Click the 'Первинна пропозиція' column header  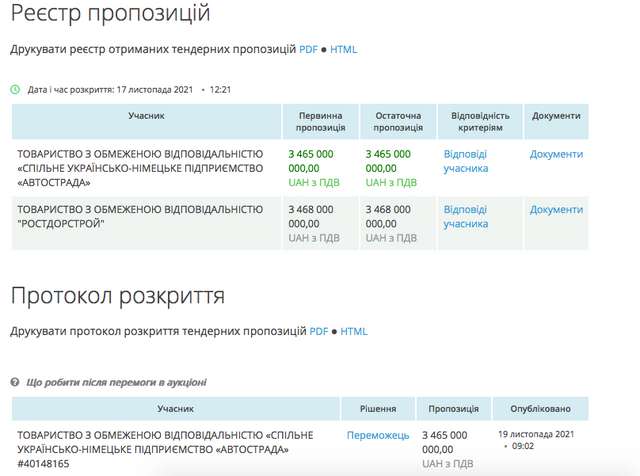click(321, 121)
